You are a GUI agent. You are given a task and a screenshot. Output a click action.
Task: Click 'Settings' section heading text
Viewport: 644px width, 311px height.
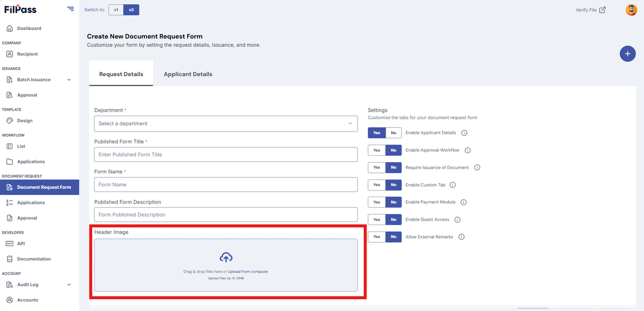coord(377,110)
